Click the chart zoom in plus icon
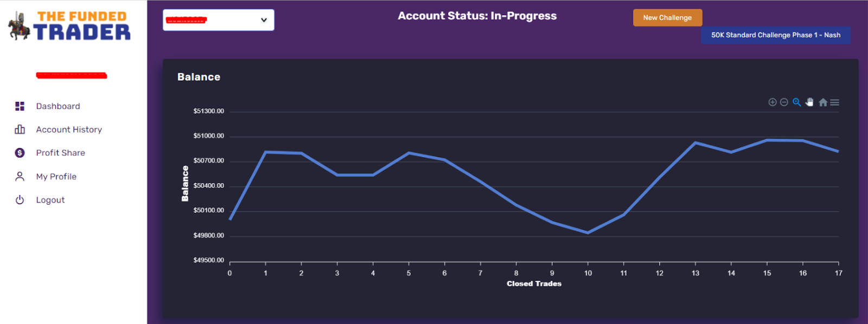 point(773,102)
